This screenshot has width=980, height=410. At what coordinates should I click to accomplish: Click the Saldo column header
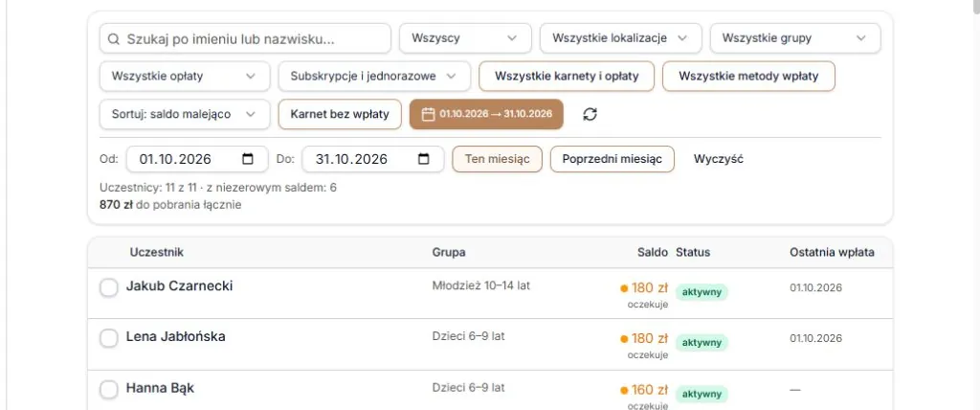653,252
